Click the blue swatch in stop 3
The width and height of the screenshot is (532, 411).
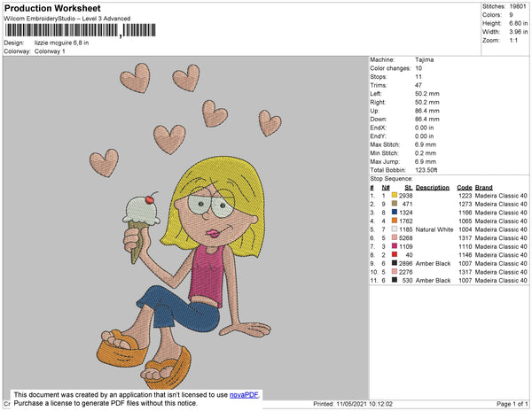pos(395,212)
